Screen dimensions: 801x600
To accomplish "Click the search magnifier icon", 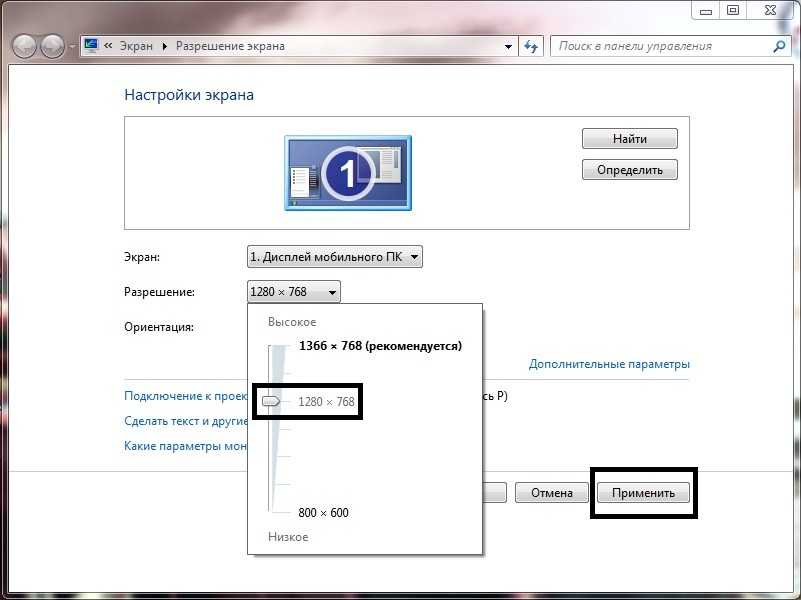I will pyautogui.click(x=779, y=46).
